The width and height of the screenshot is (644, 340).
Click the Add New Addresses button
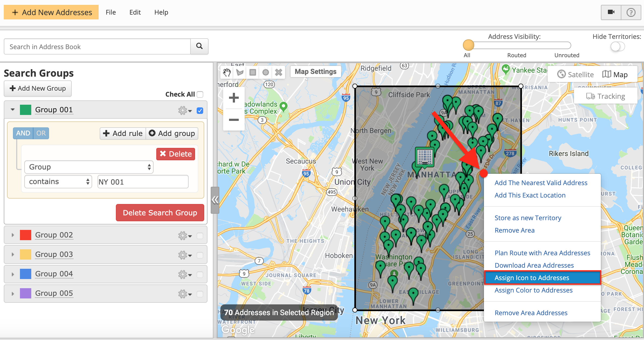coord(51,12)
